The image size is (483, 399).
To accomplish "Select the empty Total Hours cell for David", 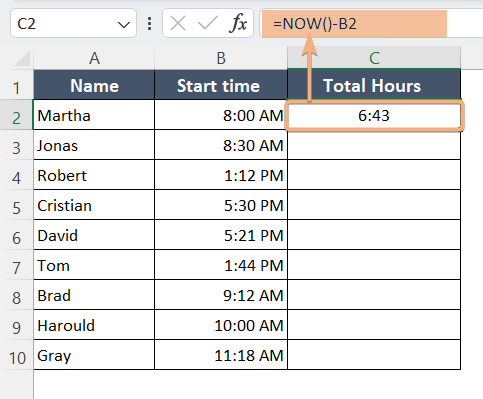I will coord(374,235).
